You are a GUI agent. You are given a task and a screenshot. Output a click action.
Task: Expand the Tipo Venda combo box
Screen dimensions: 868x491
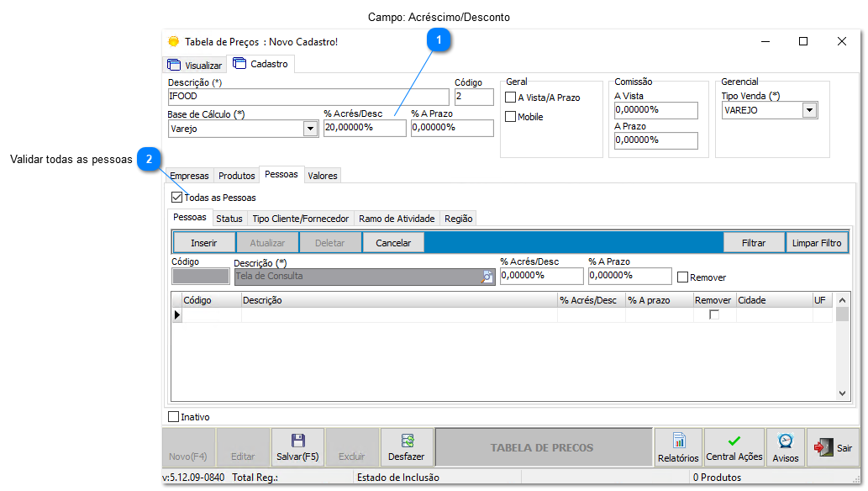click(808, 109)
